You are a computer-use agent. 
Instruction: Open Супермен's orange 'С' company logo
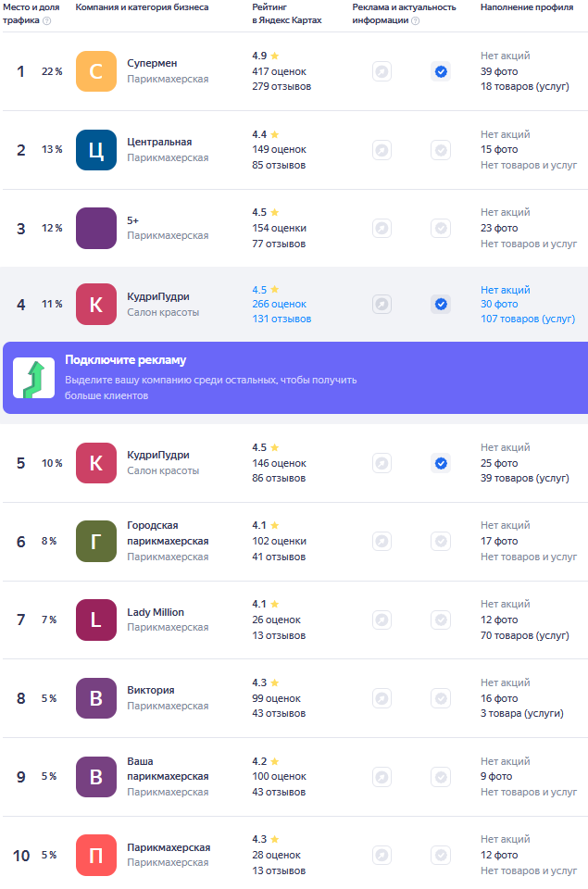point(96,71)
